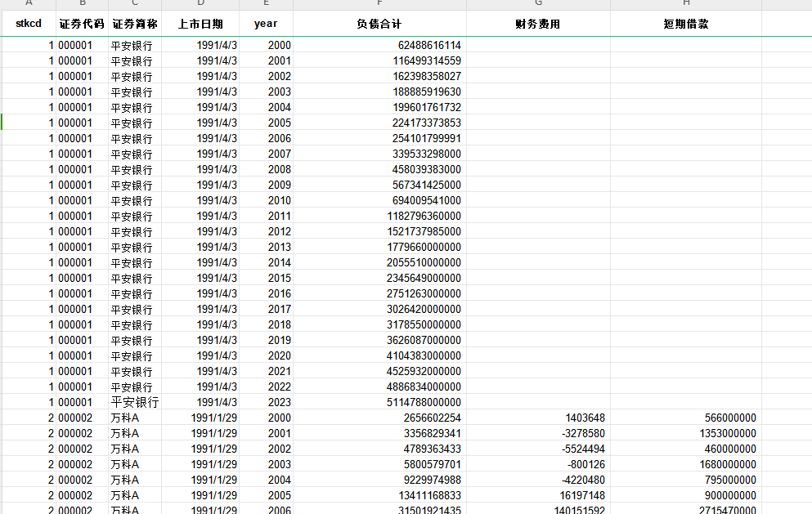Select the stkcd header cell
Viewport: 812px width, 514px height.
point(29,24)
